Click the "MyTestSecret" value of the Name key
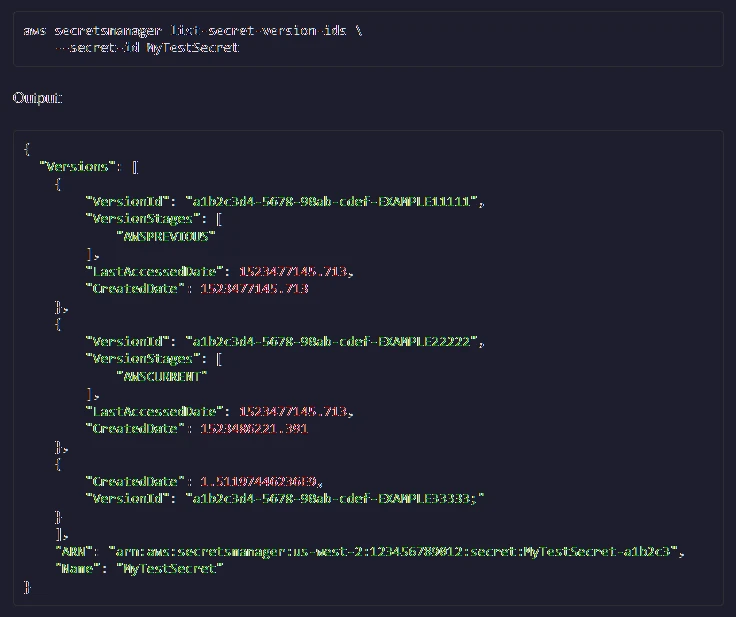Screen dimensions: 736x617 coord(170,569)
